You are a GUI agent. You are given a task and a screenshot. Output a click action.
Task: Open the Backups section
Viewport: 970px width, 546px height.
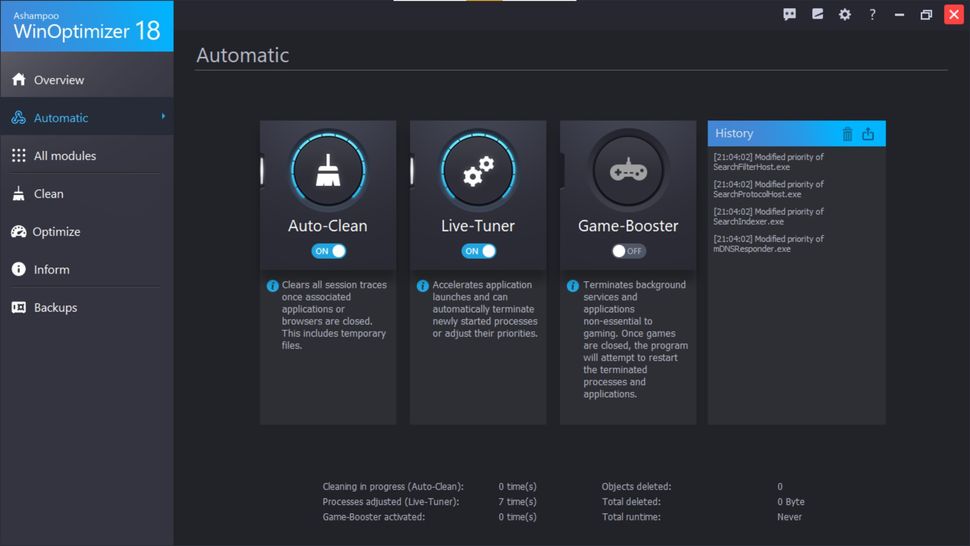point(87,307)
